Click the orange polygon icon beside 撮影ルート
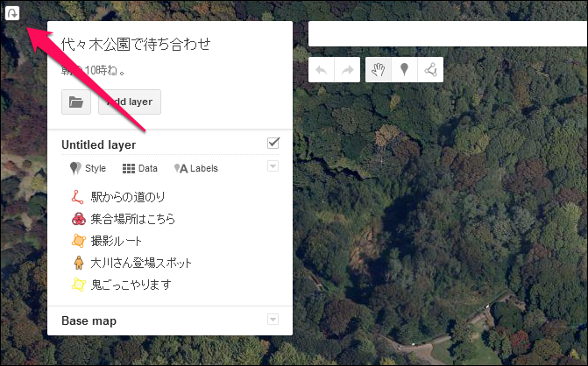 tap(78, 241)
